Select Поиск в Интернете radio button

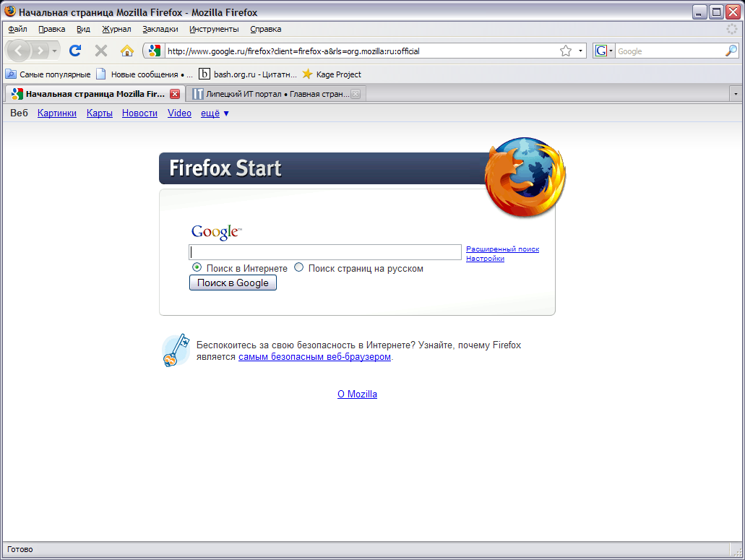(197, 267)
